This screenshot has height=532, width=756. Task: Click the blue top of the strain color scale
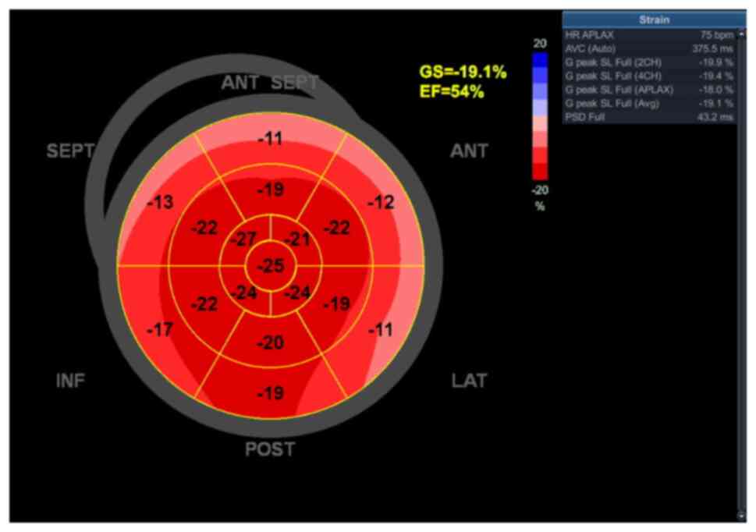(540, 61)
